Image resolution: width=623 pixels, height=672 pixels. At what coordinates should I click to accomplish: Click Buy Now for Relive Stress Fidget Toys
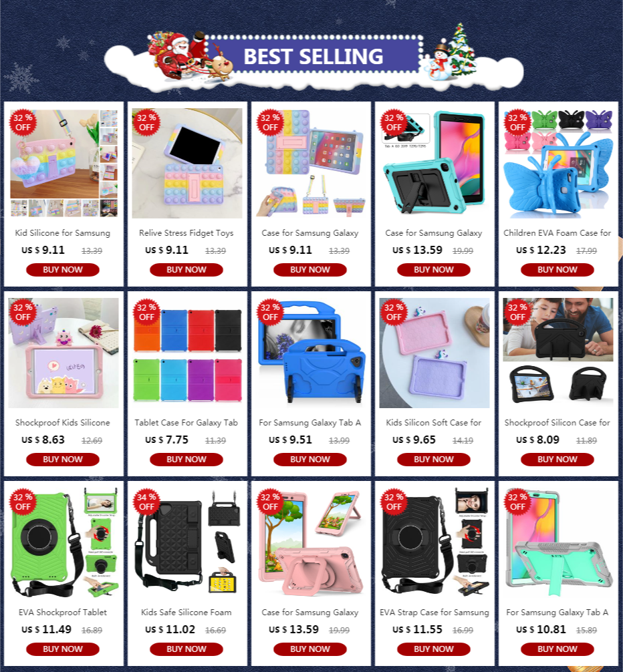click(x=186, y=270)
